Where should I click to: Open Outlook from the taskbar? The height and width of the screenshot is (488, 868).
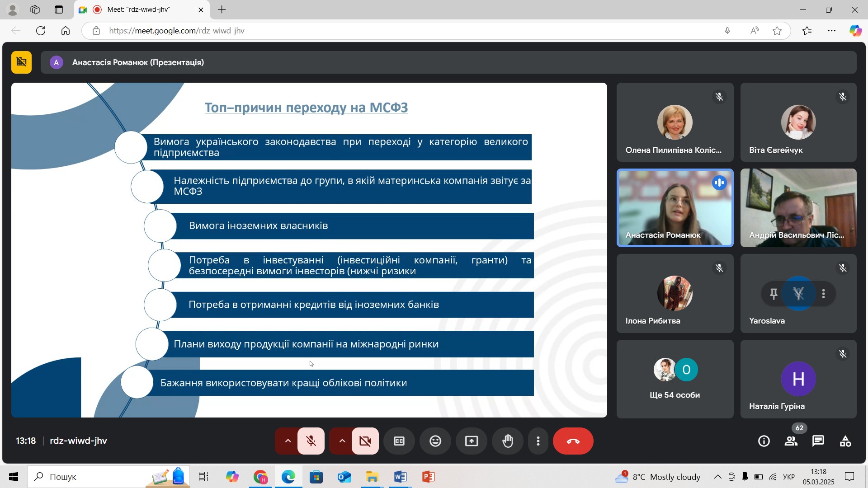click(344, 477)
